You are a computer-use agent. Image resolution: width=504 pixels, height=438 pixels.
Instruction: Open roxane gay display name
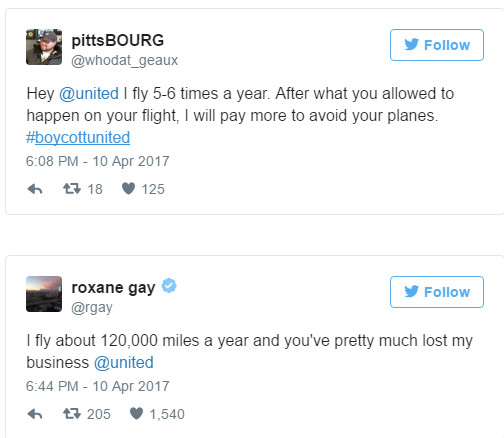tap(113, 288)
